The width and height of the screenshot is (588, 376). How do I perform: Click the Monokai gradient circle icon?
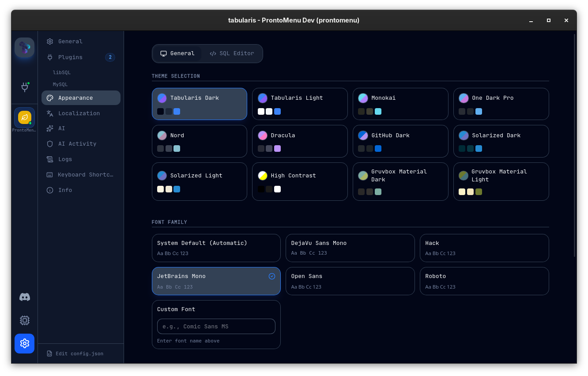363,98
